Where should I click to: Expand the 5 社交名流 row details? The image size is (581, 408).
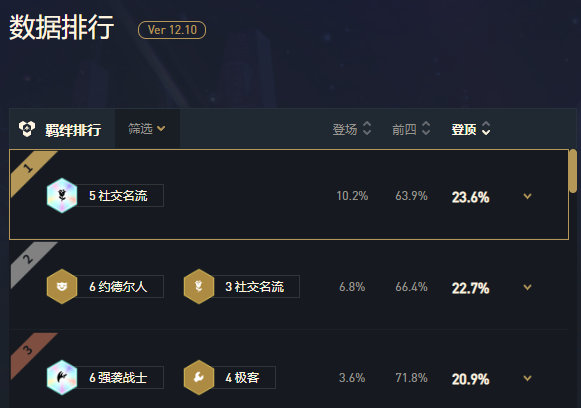tap(527, 196)
